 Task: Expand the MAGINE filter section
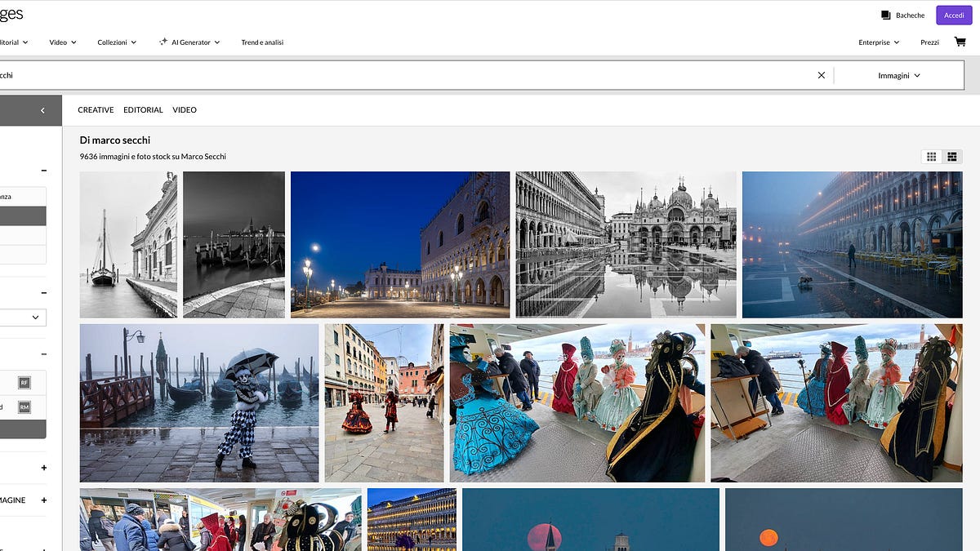pos(43,500)
